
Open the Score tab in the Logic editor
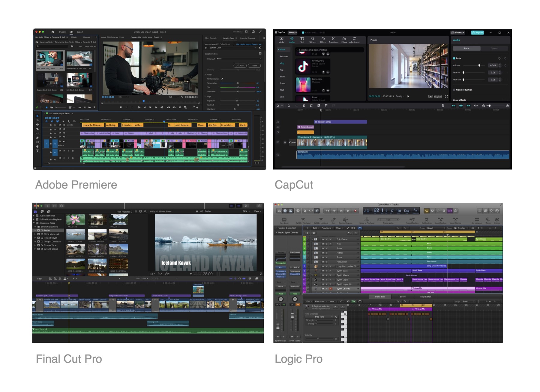pos(403,297)
